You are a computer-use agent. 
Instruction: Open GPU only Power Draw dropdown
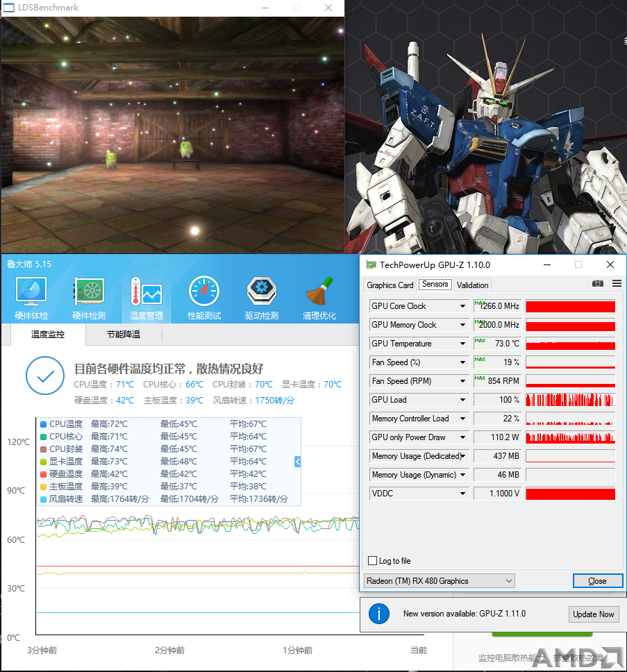462,437
